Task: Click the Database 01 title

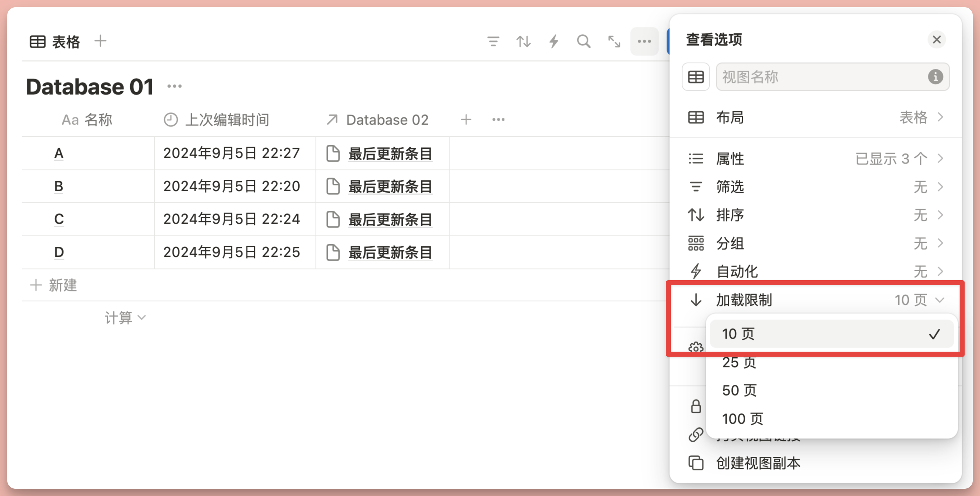Action: [90, 86]
